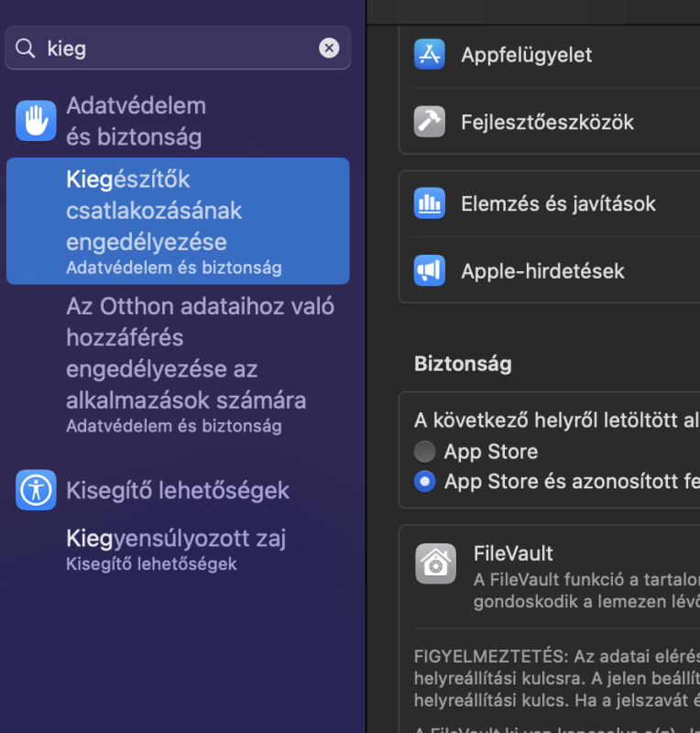The width and height of the screenshot is (700, 733).
Task: Click the Elemzés és javítások chart icon
Action: pyautogui.click(x=429, y=203)
